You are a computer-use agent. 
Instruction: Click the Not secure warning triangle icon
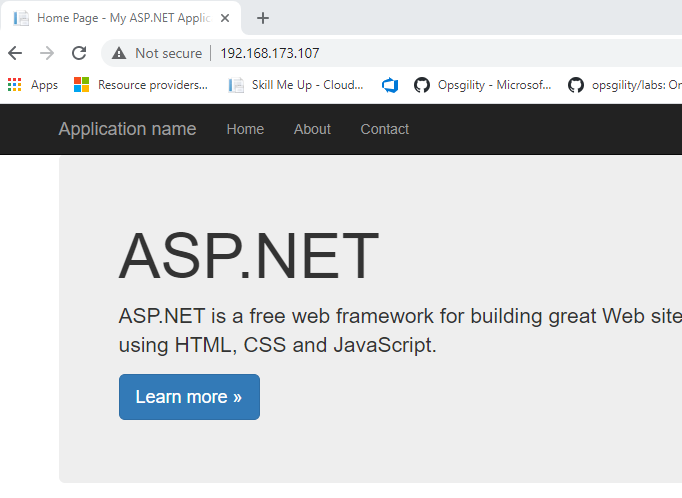tap(119, 53)
